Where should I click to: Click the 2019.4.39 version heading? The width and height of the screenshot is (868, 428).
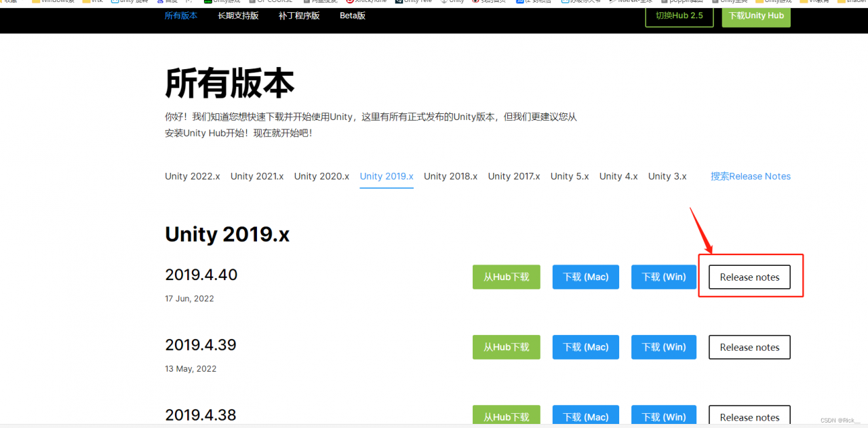201,345
